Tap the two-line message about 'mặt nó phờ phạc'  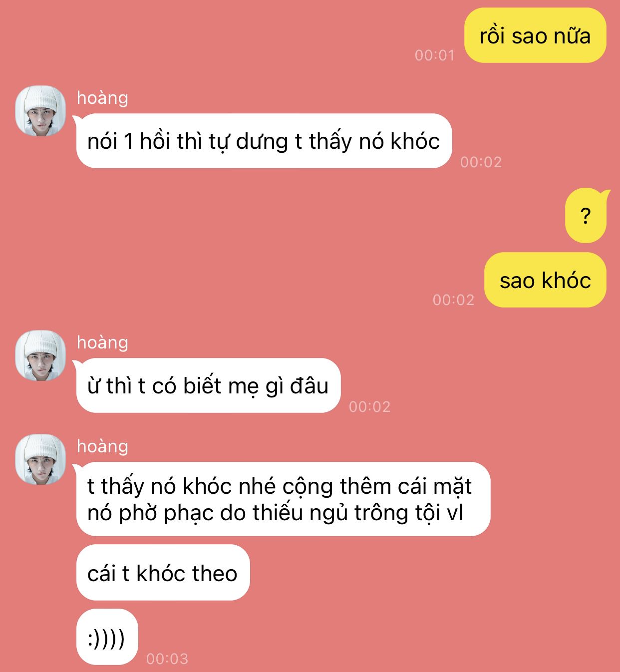(x=283, y=499)
